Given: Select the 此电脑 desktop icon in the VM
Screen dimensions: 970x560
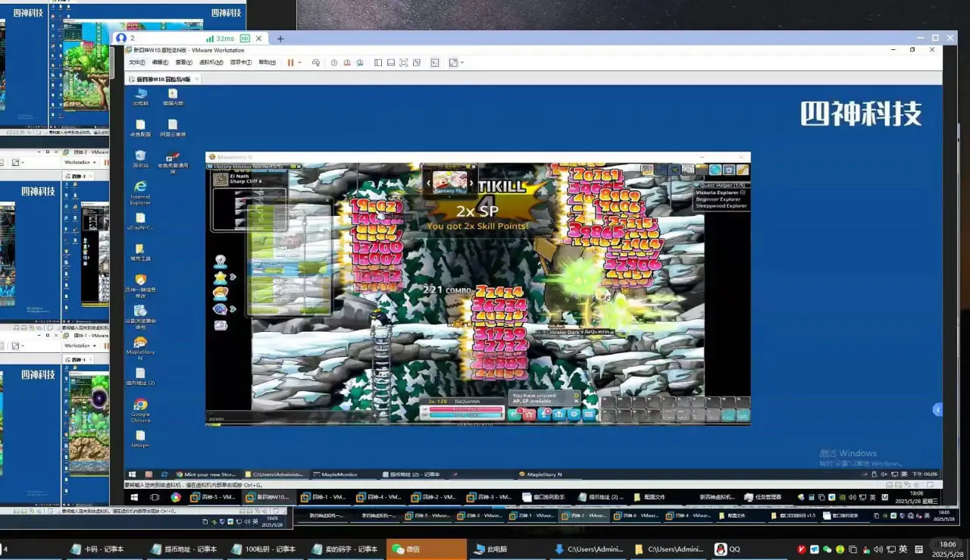Looking at the screenshot, I should pyautogui.click(x=141, y=96).
